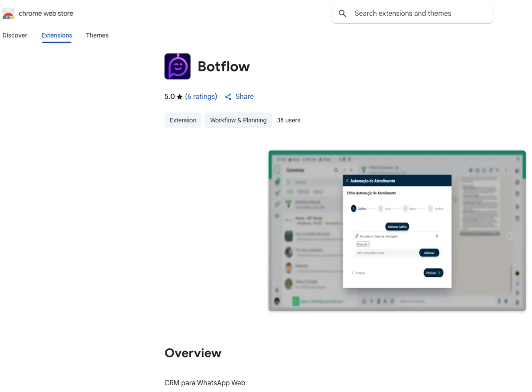
Task: Click the Chrome Web Store logo icon
Action: [8, 14]
